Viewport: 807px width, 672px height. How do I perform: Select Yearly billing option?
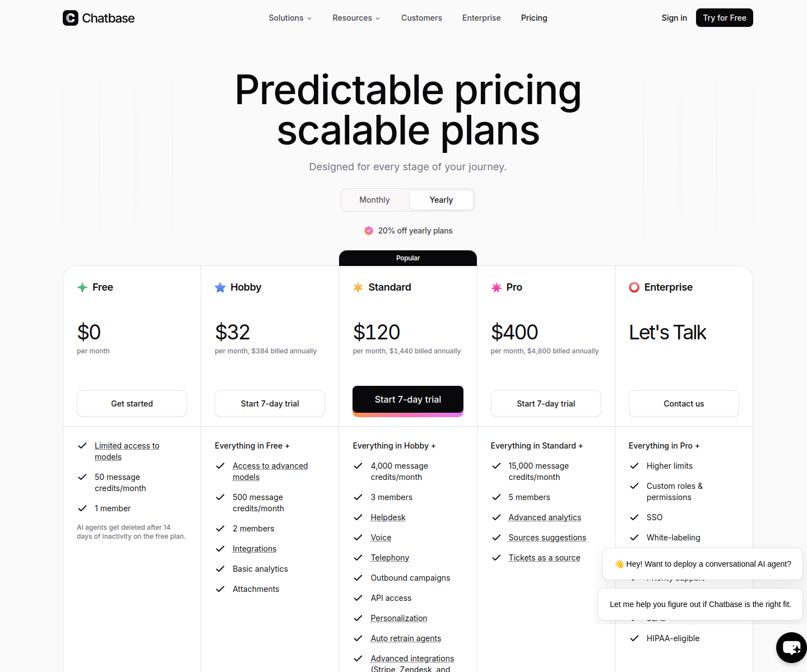point(441,200)
